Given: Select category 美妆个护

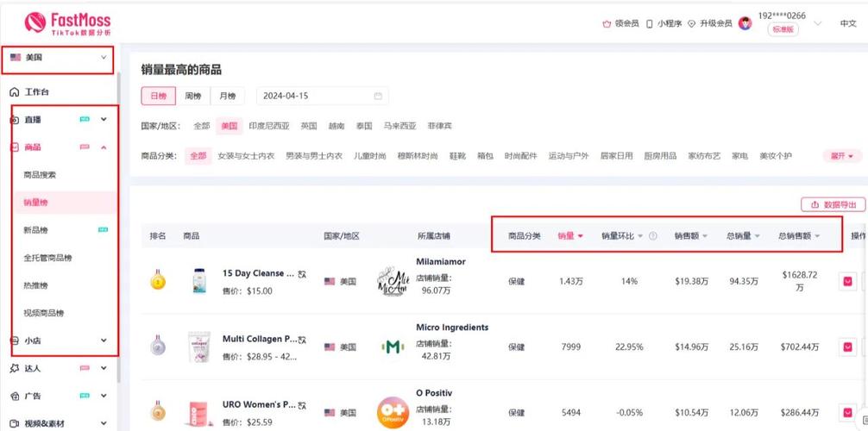Looking at the screenshot, I should tap(776, 156).
